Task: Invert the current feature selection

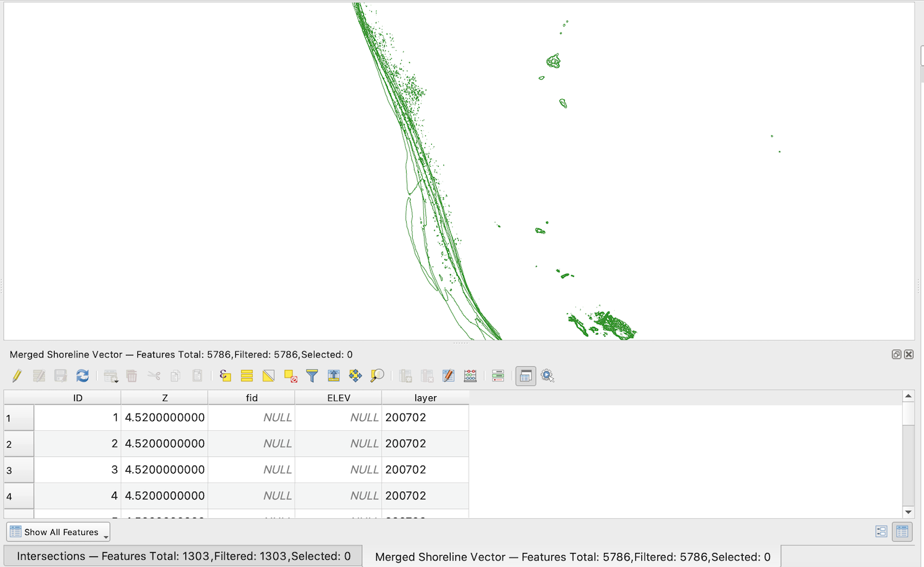Action: coord(267,376)
